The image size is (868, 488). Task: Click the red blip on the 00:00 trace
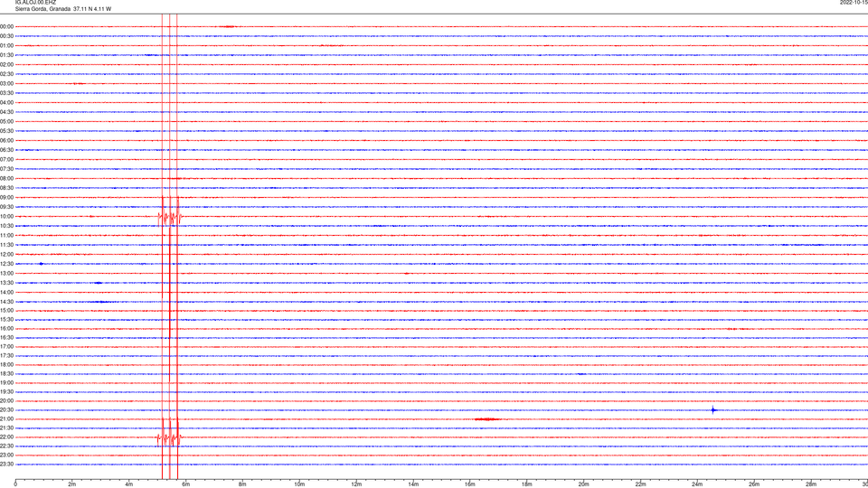coord(228,26)
